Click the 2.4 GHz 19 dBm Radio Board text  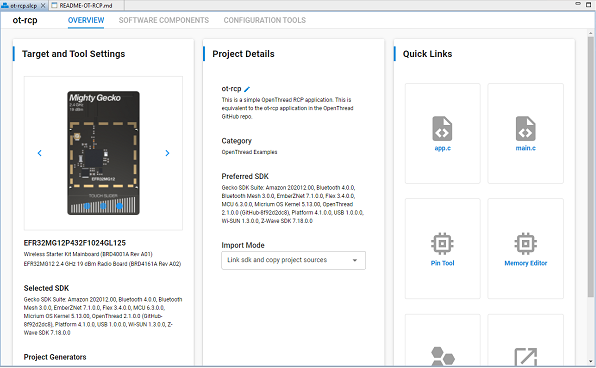102,264
